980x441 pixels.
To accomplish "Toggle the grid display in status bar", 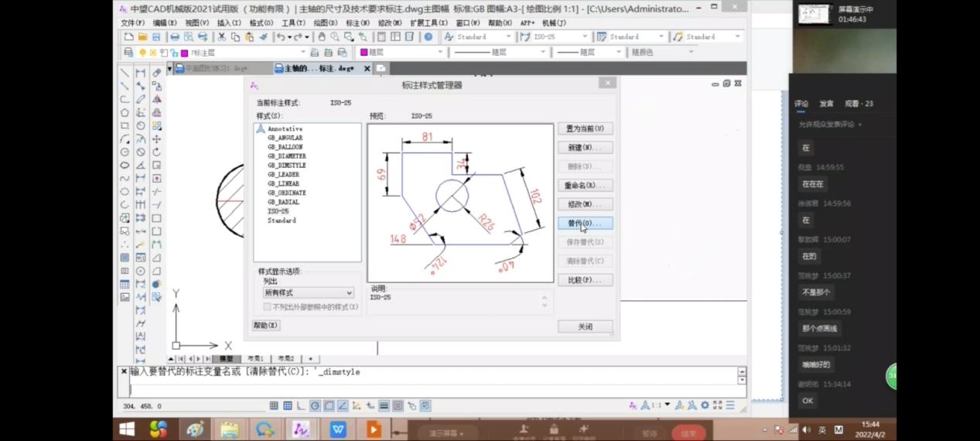I will pos(288,405).
